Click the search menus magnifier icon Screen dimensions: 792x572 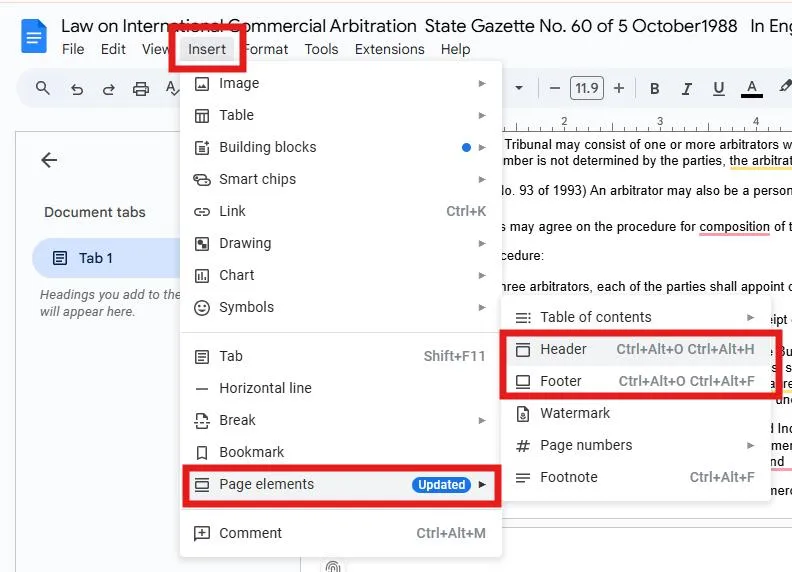pos(43,88)
